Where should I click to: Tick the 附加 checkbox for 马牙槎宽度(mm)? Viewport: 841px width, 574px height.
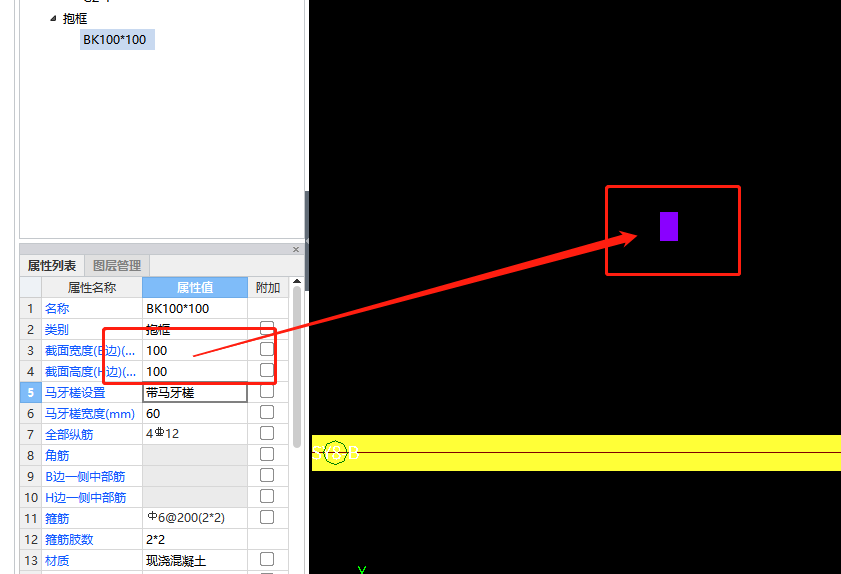point(267,412)
